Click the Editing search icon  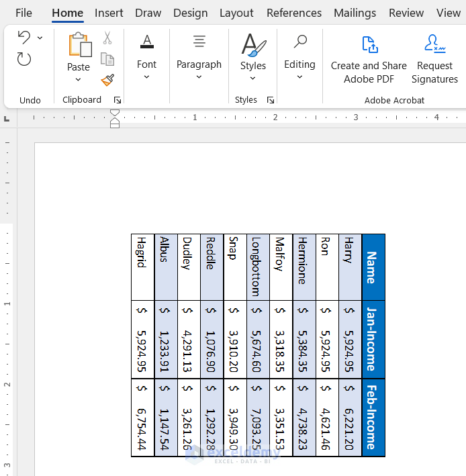tap(300, 41)
